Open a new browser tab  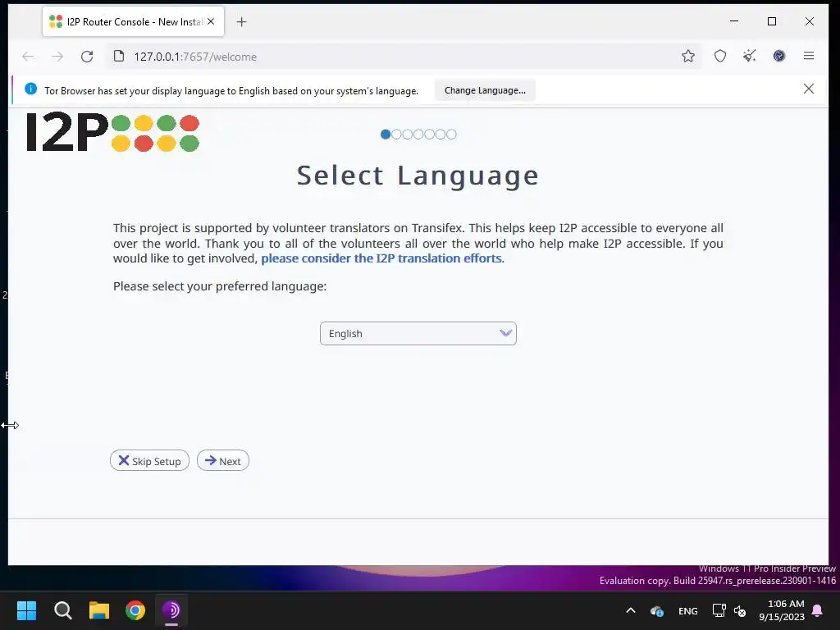(x=242, y=22)
